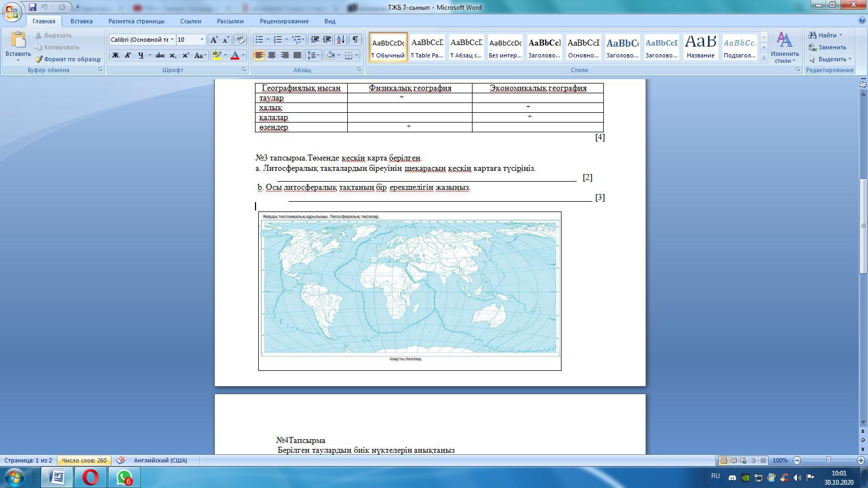
Task: Select the Название style thumbnail
Action: (700, 47)
